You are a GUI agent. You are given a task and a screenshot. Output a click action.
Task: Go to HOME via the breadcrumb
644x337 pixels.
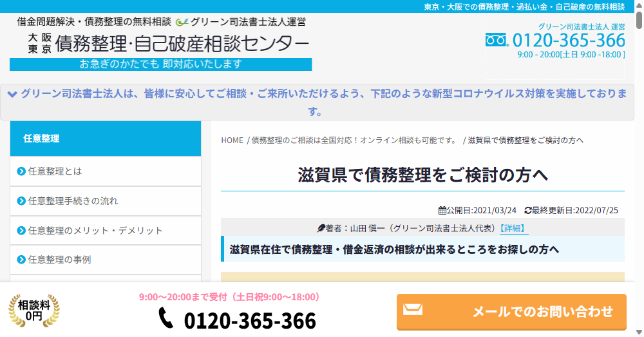tap(232, 140)
